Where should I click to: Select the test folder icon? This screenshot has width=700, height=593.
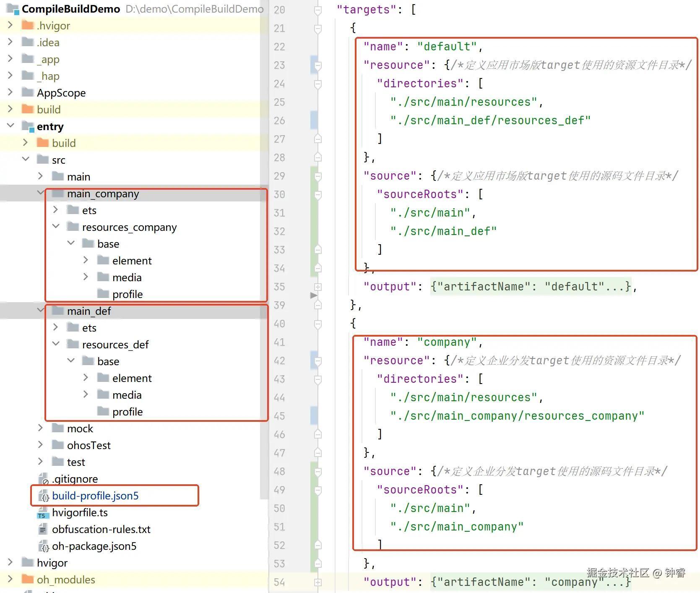58,462
